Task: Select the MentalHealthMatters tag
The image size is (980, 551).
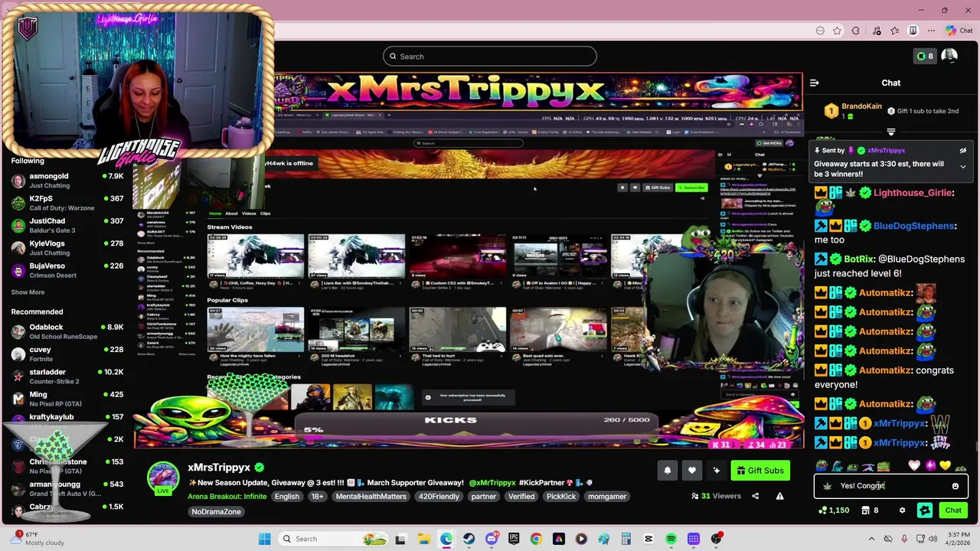Action: click(371, 497)
